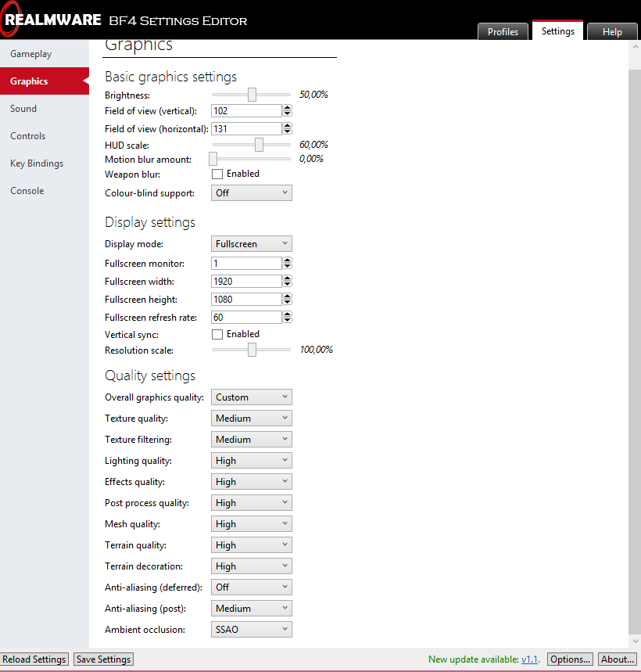Image resolution: width=641 pixels, height=672 pixels.
Task: Click the Field of view (horizontal) input
Action: (246, 128)
